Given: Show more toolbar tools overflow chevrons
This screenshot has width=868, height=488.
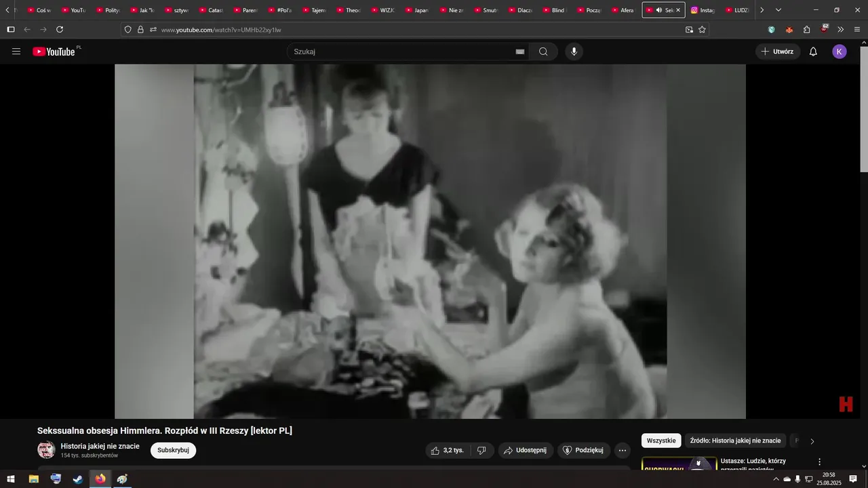Looking at the screenshot, I should 840,29.
